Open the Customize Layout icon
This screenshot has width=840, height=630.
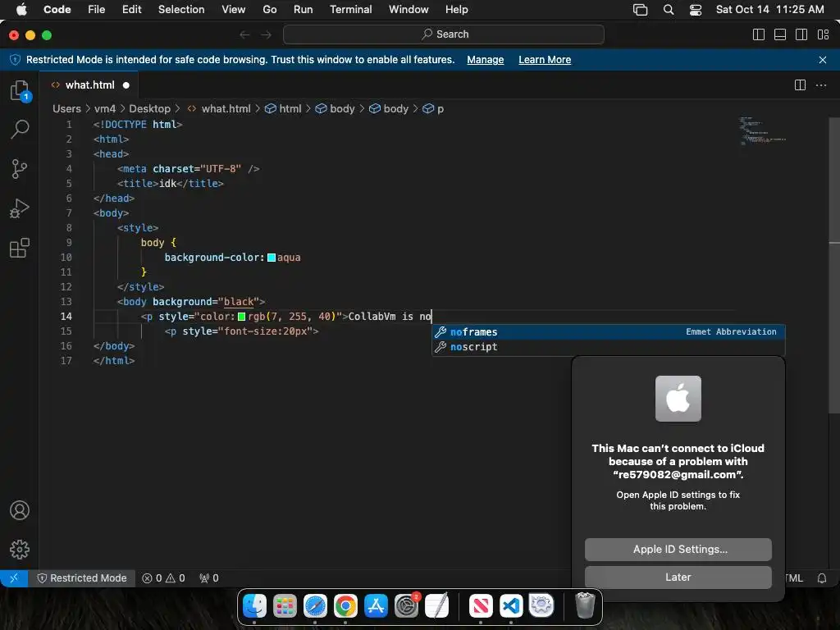(824, 34)
